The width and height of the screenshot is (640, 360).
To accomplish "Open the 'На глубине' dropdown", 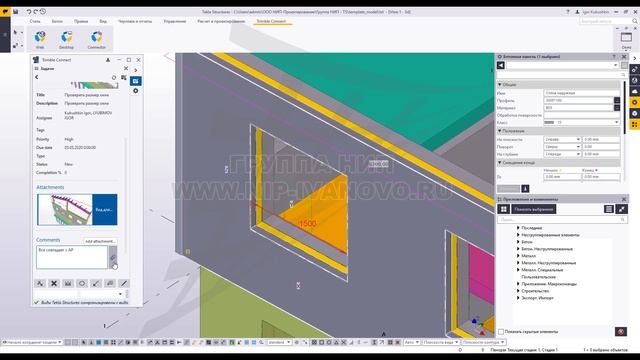I will (x=562, y=154).
